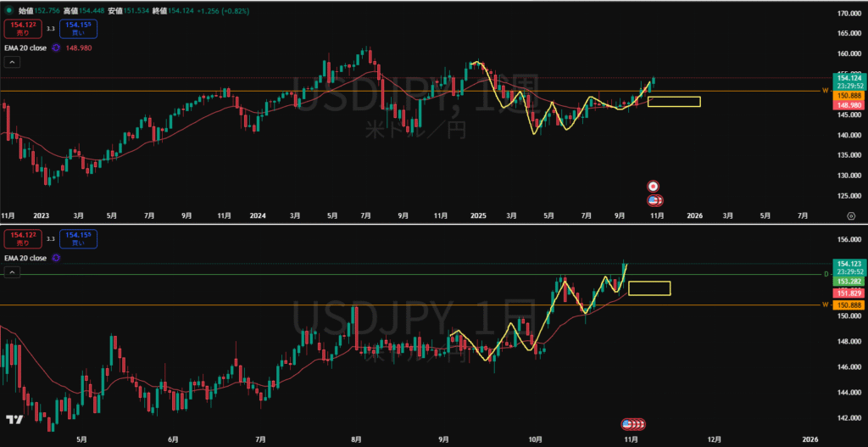Open US flag economic events on daily chart
Screen dimensions: 868x447
tap(631, 423)
